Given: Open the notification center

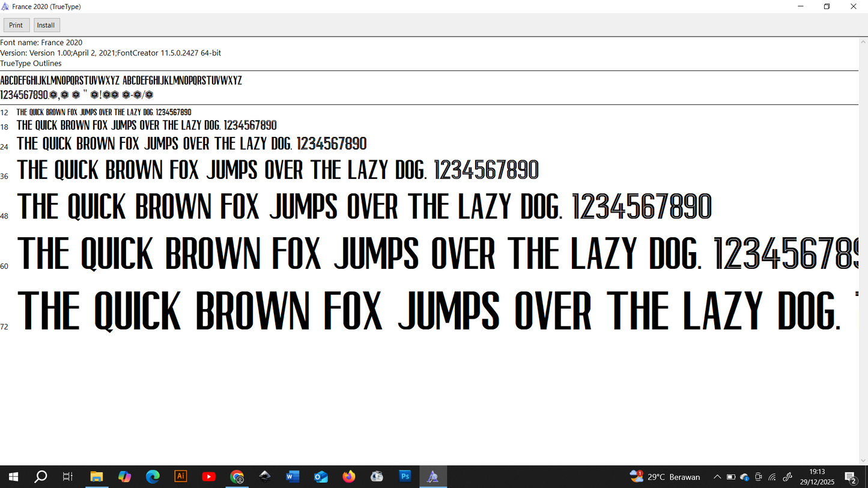Looking at the screenshot, I should tap(851, 477).
